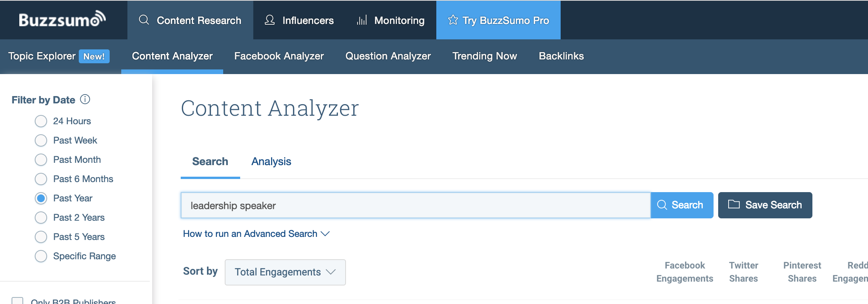Click the Backlinks menu item

(561, 56)
